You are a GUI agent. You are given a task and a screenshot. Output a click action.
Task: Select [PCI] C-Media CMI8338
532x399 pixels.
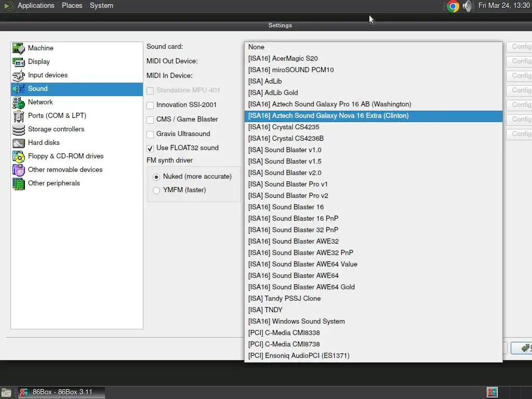tap(373, 333)
